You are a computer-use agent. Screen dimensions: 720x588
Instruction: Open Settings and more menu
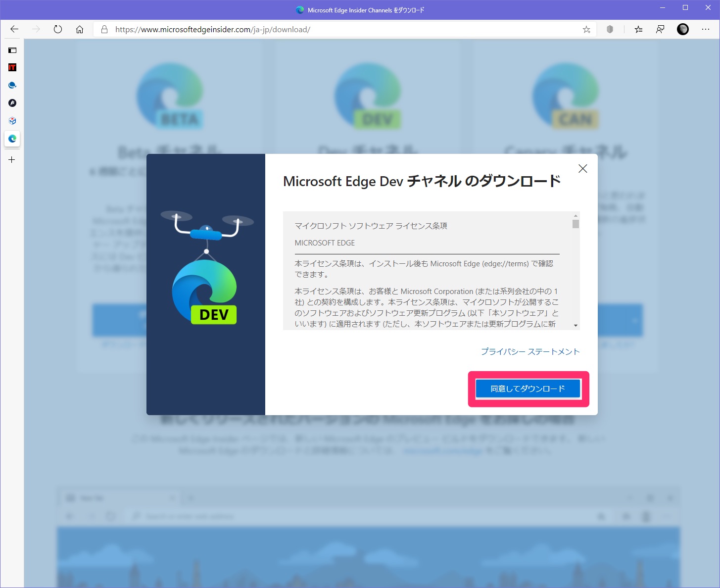706,29
